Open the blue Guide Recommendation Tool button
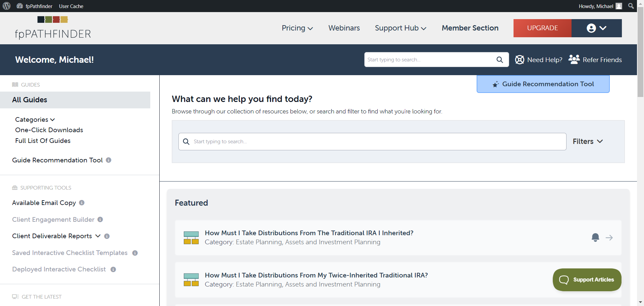The width and height of the screenshot is (644, 306). 543,84
